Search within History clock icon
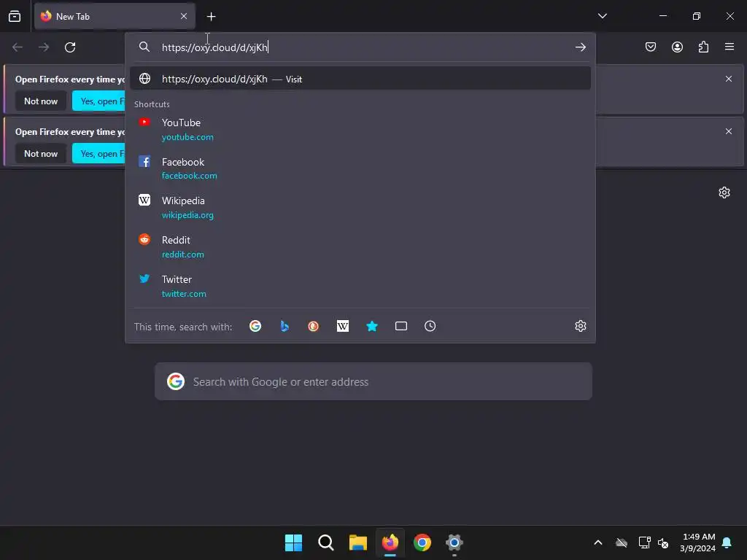 point(430,326)
